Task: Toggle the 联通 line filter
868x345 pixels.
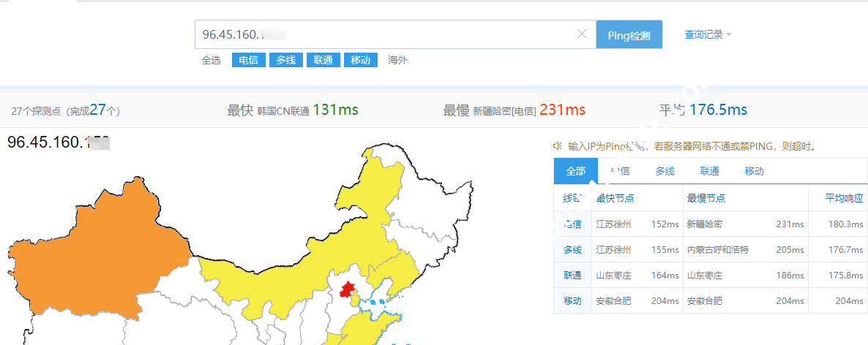Action: coord(323,60)
